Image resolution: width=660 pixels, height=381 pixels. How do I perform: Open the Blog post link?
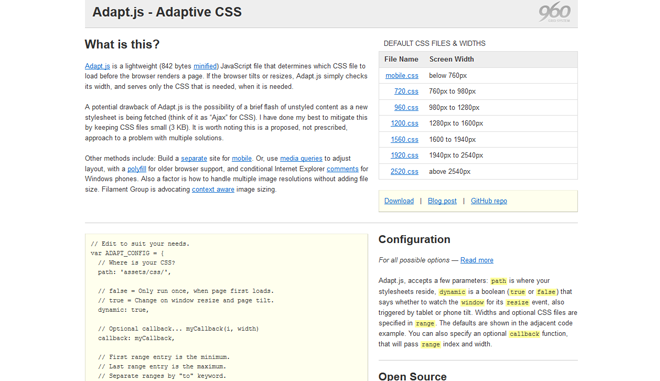coord(442,201)
